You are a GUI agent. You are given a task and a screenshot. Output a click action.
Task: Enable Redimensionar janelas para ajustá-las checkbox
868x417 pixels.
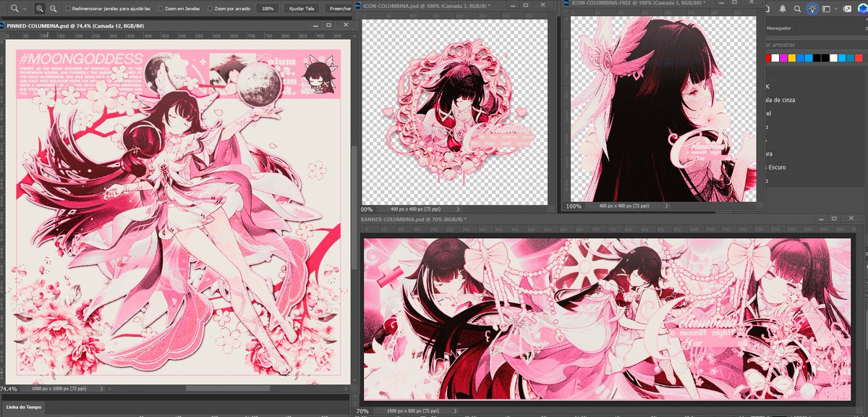pyautogui.click(x=68, y=9)
